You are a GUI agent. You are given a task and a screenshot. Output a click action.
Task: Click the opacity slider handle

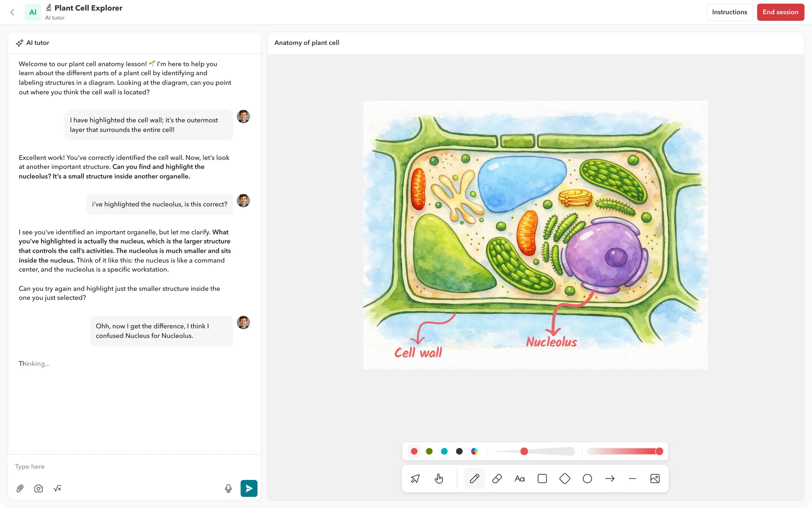[x=659, y=452]
